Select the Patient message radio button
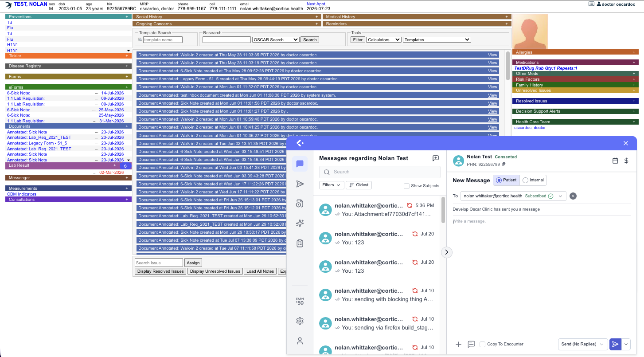Screen dimensions: 644x357 pos(499,180)
